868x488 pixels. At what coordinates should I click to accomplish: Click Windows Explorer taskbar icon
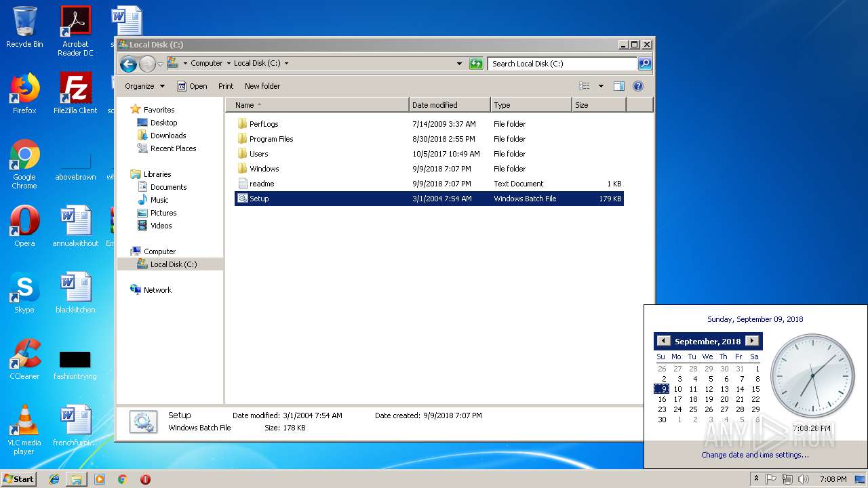click(77, 479)
